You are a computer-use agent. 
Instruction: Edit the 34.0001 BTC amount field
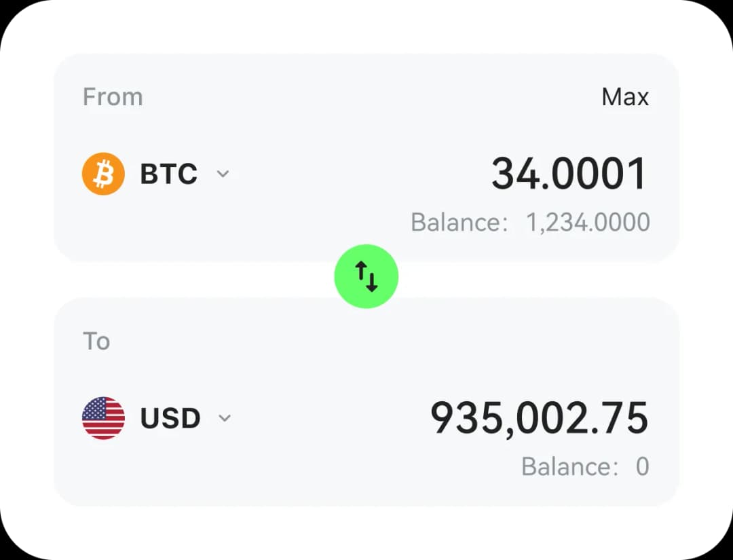tap(569, 174)
